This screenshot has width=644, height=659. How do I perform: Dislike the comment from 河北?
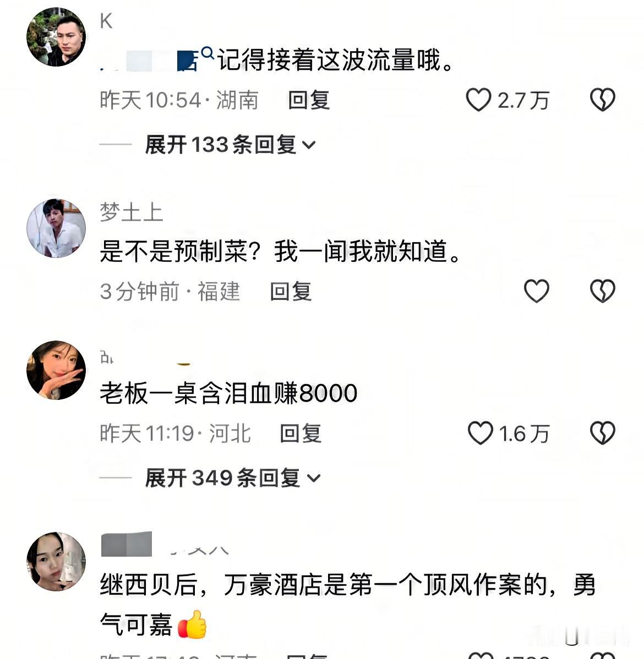coord(602,433)
